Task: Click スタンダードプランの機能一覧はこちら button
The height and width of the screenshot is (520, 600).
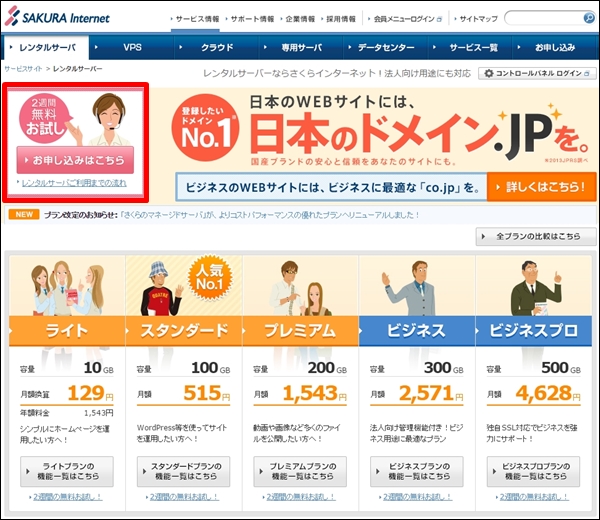Action: coord(184,471)
